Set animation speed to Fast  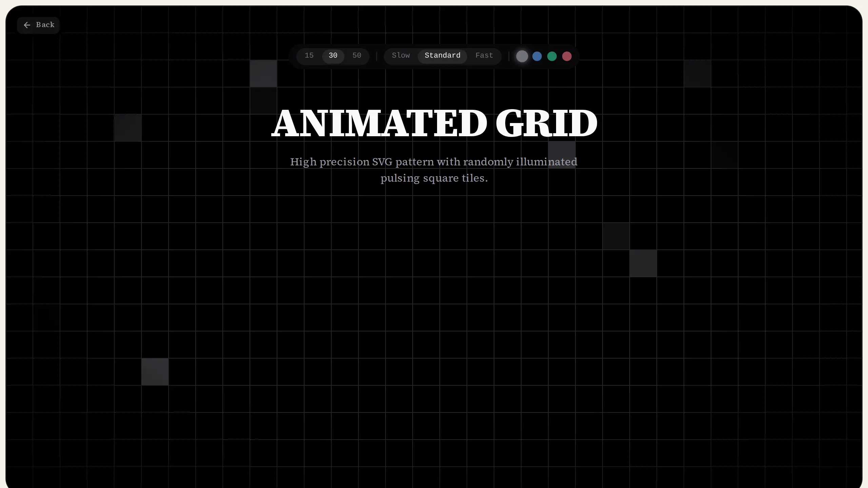[x=484, y=56]
